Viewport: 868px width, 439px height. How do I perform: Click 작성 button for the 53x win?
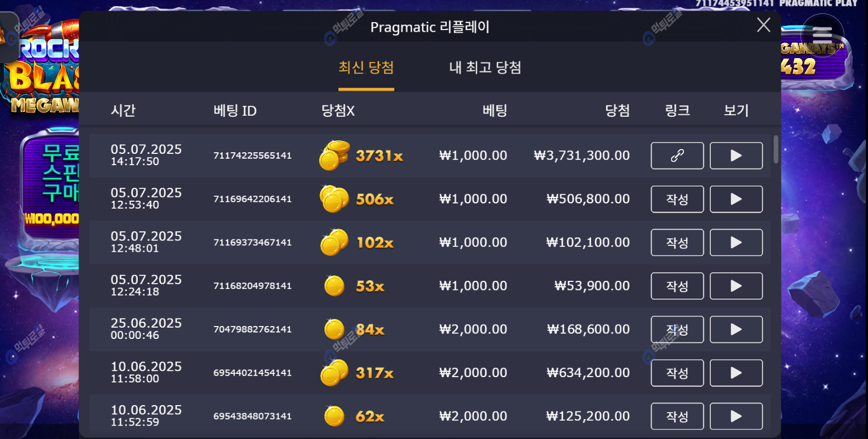pyautogui.click(x=677, y=286)
